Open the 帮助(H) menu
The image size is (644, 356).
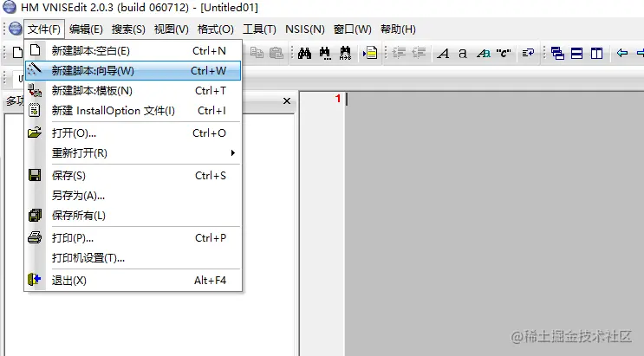pos(398,29)
